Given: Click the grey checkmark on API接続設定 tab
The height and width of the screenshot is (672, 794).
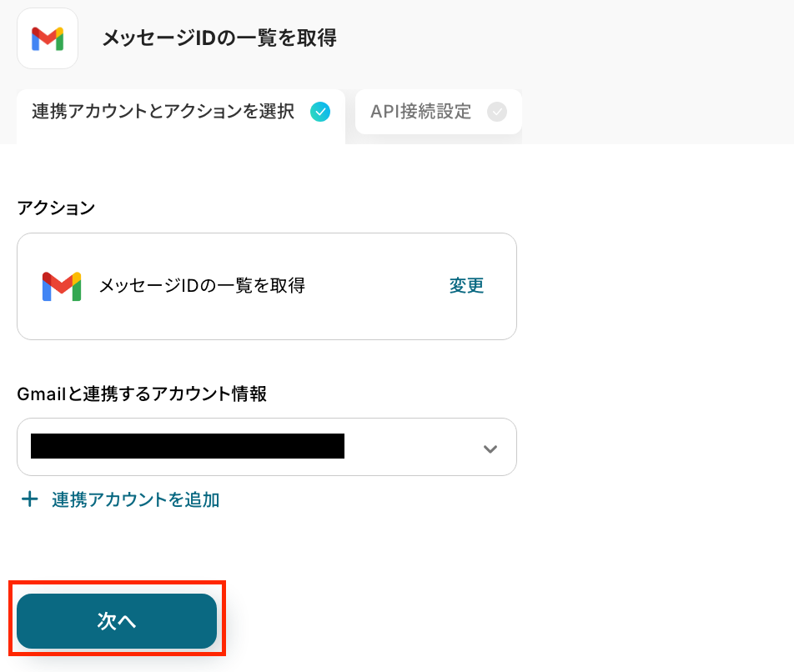Looking at the screenshot, I should (x=496, y=112).
